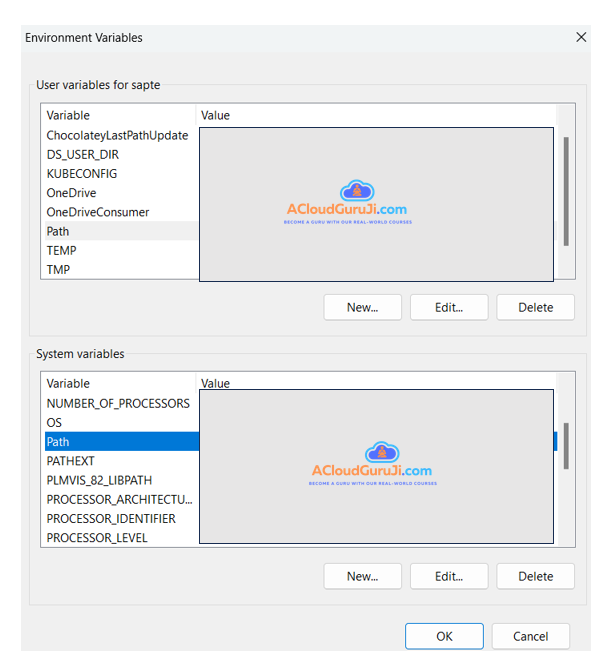Select the OneDriveConsumer variable

(x=97, y=212)
